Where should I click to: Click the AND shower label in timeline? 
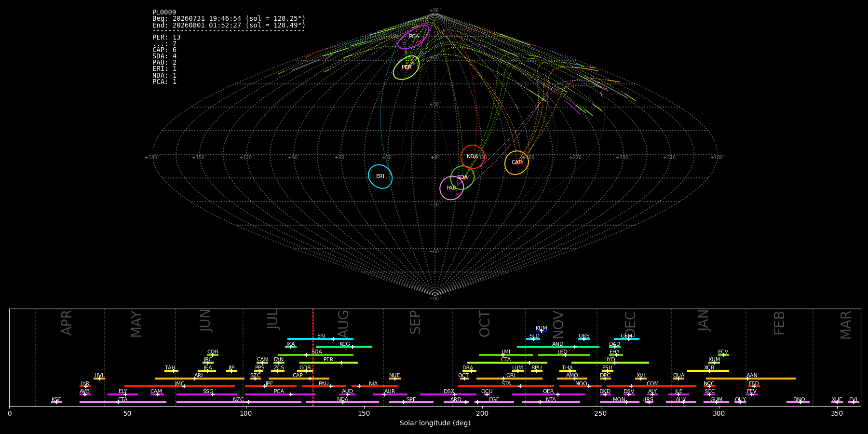(558, 344)
